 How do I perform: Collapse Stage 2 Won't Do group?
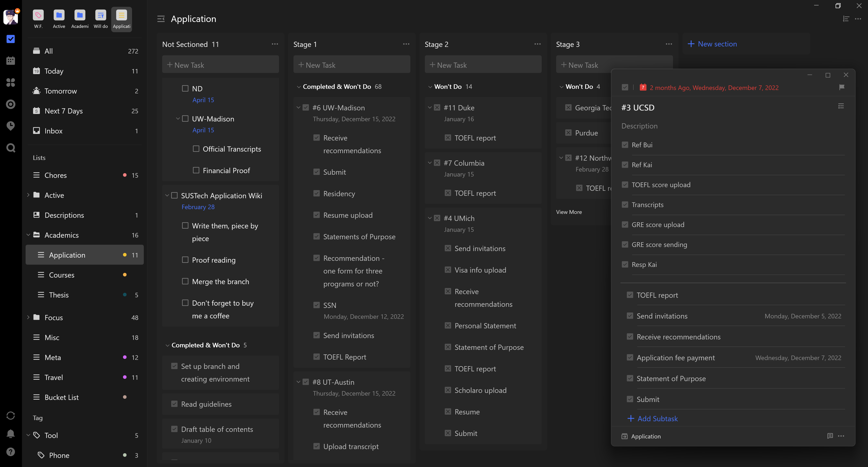coord(430,87)
